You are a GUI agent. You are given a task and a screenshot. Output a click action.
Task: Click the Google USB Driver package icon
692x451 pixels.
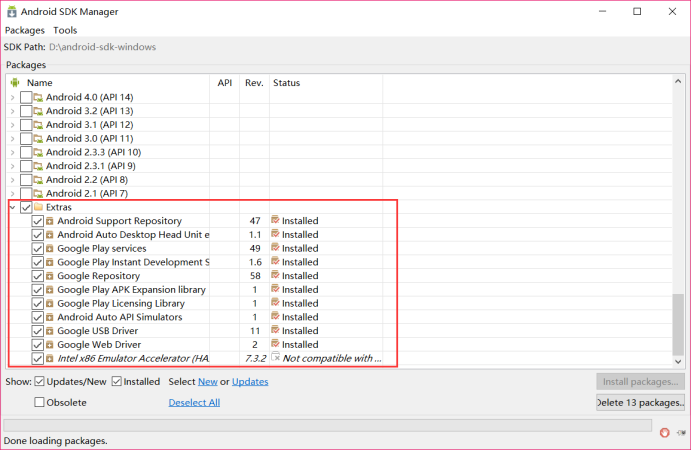[x=50, y=331]
